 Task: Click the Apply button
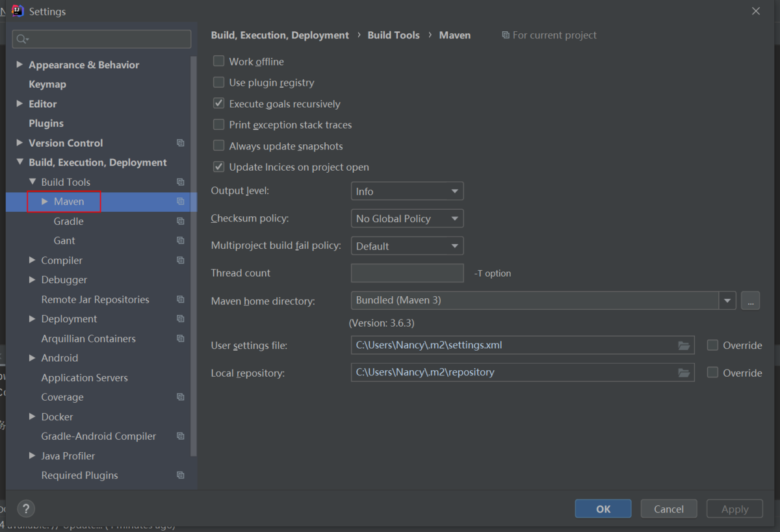click(x=734, y=509)
